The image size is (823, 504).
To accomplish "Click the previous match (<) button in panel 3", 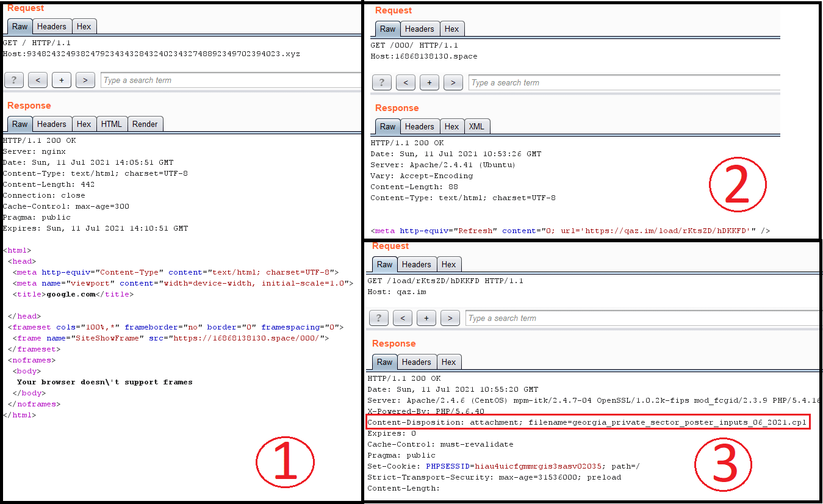I will point(403,318).
